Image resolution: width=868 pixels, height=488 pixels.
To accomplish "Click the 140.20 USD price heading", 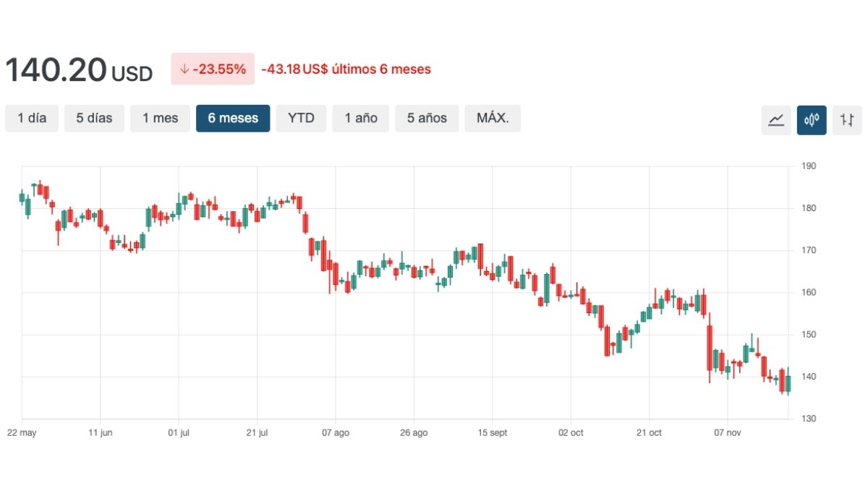I will pyautogui.click(x=79, y=70).
